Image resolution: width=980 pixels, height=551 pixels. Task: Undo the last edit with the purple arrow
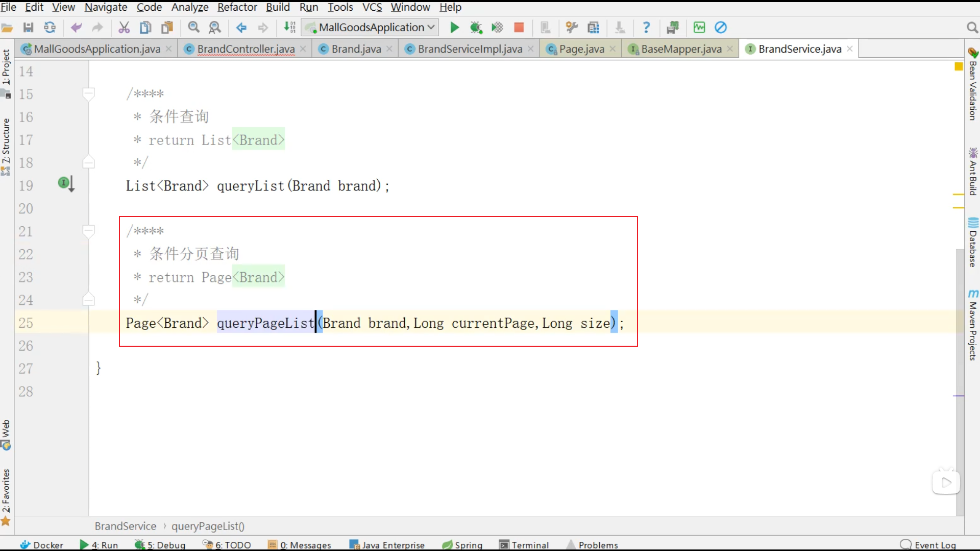pos(76,28)
